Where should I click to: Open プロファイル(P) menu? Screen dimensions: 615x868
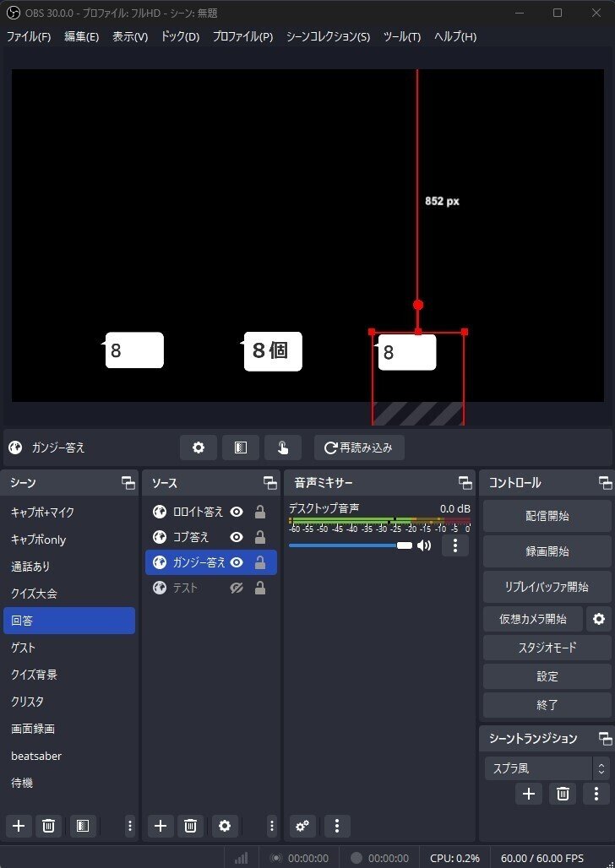click(242, 36)
